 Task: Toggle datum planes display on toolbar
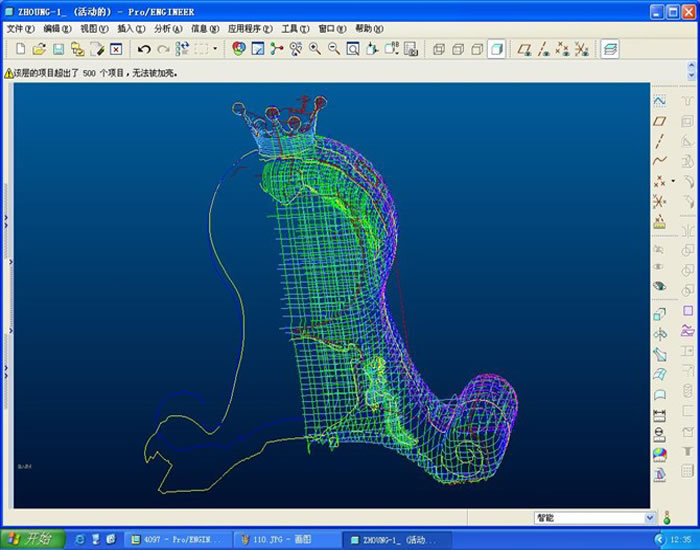click(x=525, y=48)
